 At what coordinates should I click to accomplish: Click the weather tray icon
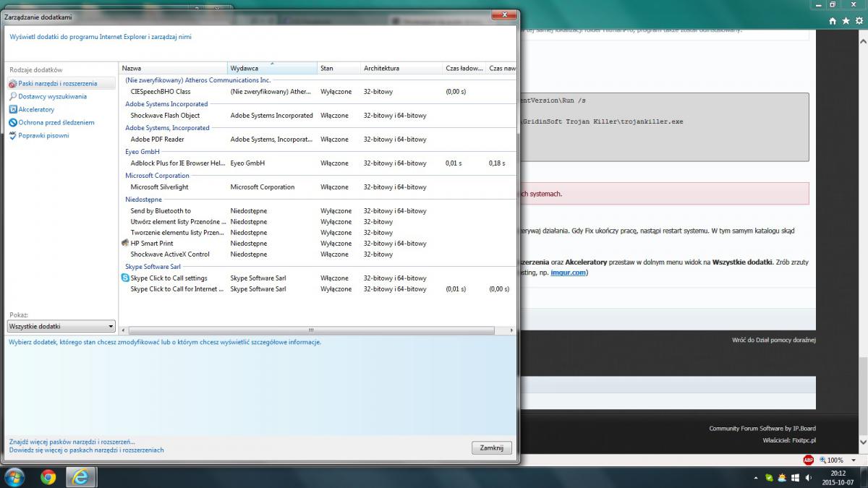click(782, 477)
